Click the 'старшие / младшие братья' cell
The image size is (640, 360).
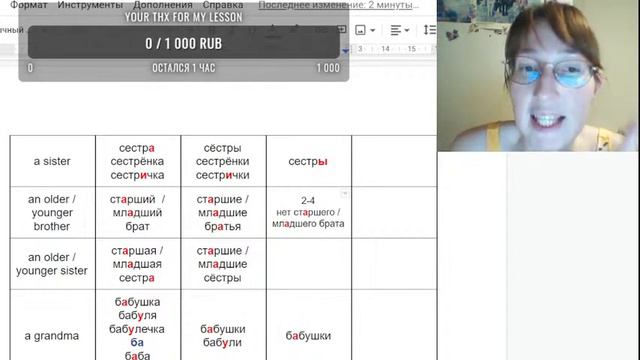click(223, 213)
